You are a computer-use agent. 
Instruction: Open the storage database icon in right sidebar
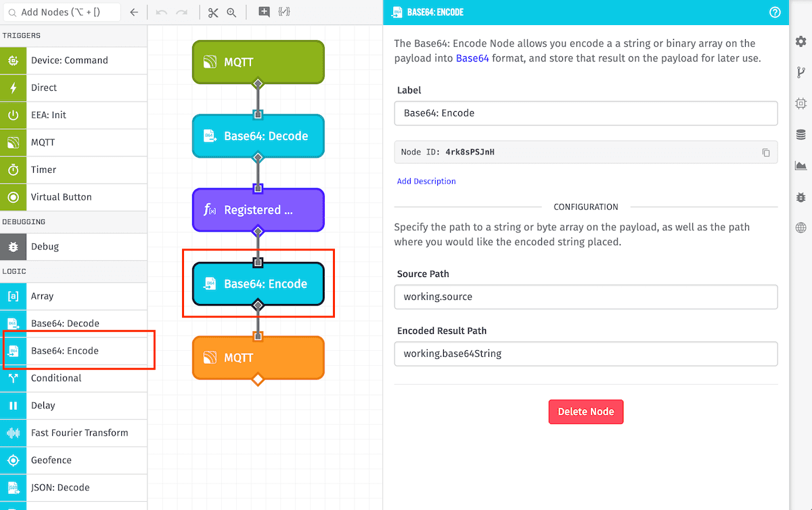pos(801,135)
